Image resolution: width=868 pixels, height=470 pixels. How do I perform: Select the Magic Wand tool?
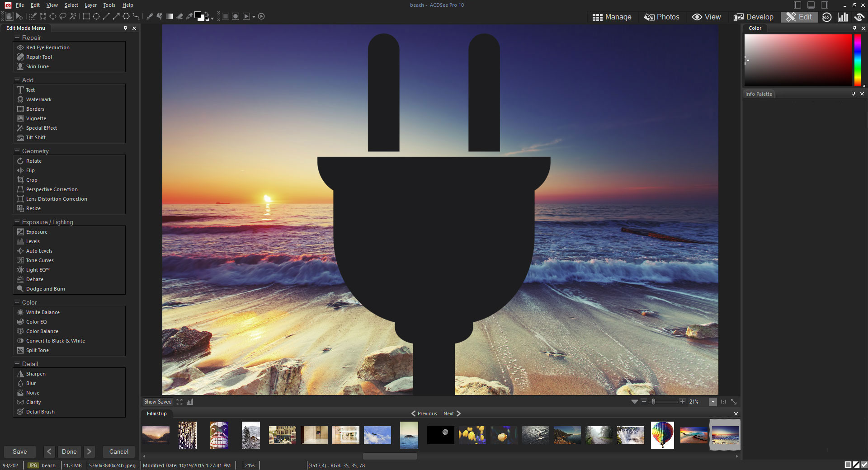(x=73, y=16)
